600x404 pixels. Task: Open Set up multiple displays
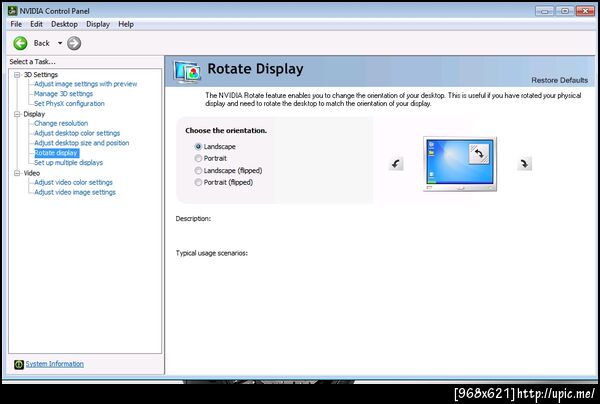coord(68,163)
